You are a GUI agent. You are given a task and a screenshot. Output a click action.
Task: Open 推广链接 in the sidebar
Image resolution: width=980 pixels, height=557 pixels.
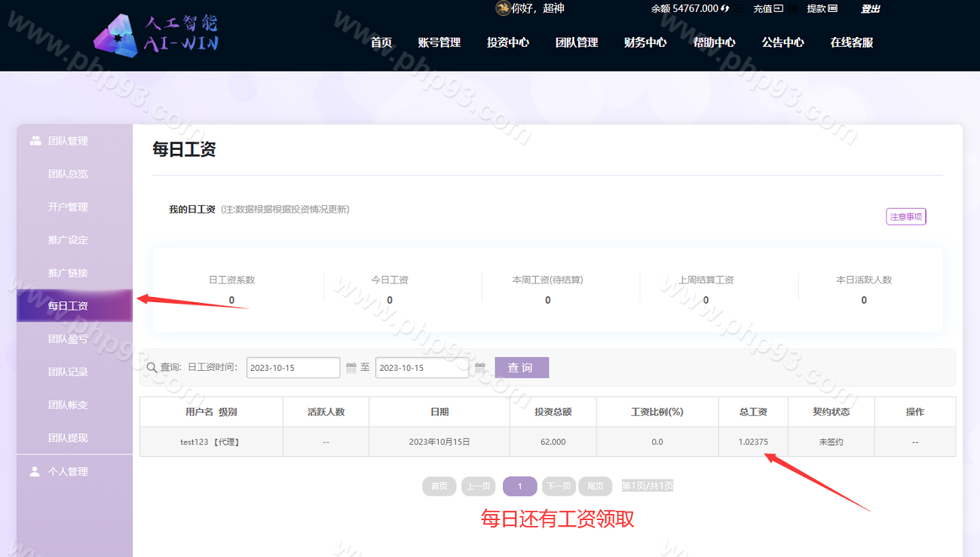pos(68,273)
